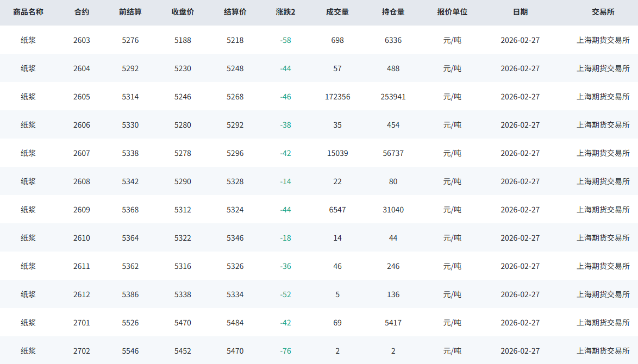Click the open interest value 253941

tap(393, 97)
